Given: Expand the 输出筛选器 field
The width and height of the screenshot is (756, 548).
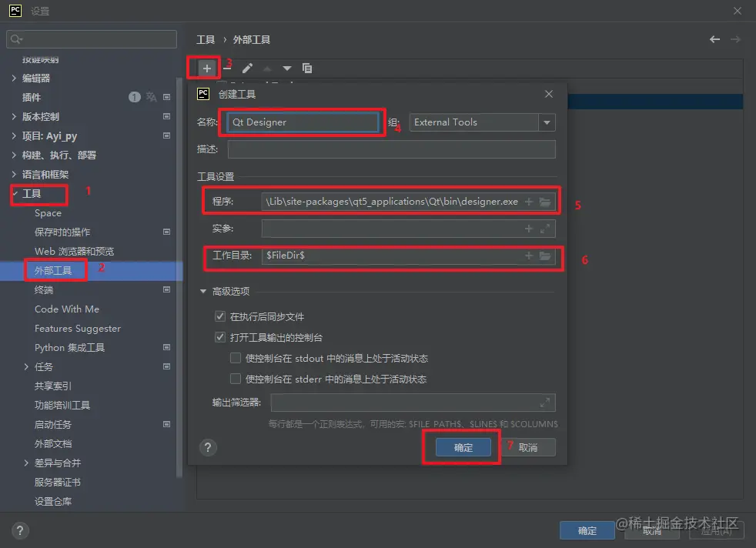Looking at the screenshot, I should coord(545,403).
